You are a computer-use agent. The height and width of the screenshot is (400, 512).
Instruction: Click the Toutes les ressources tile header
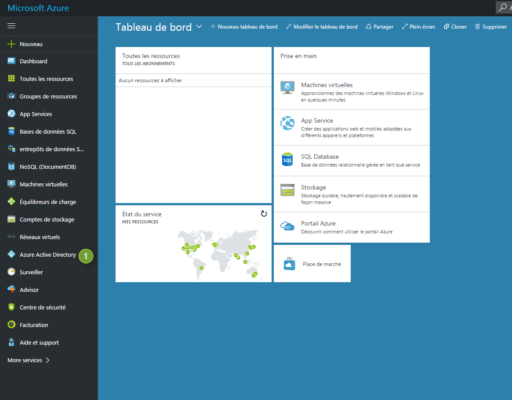click(x=193, y=60)
